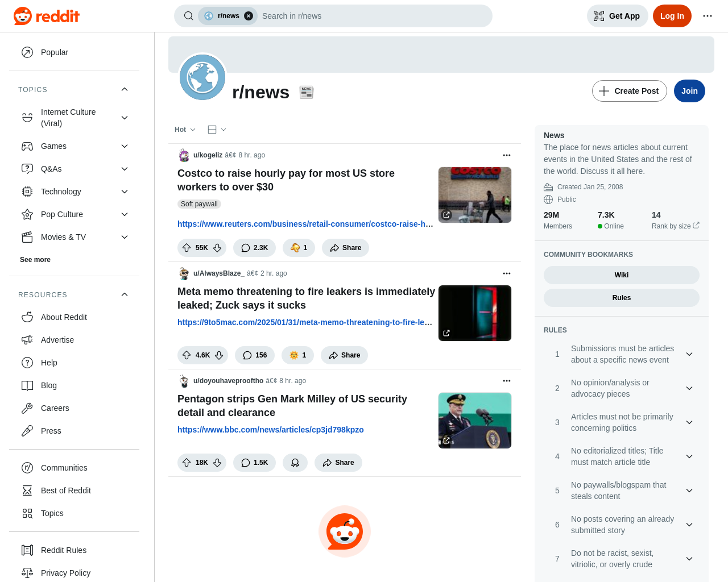
Task: Click See more under topics
Action: coord(35,260)
